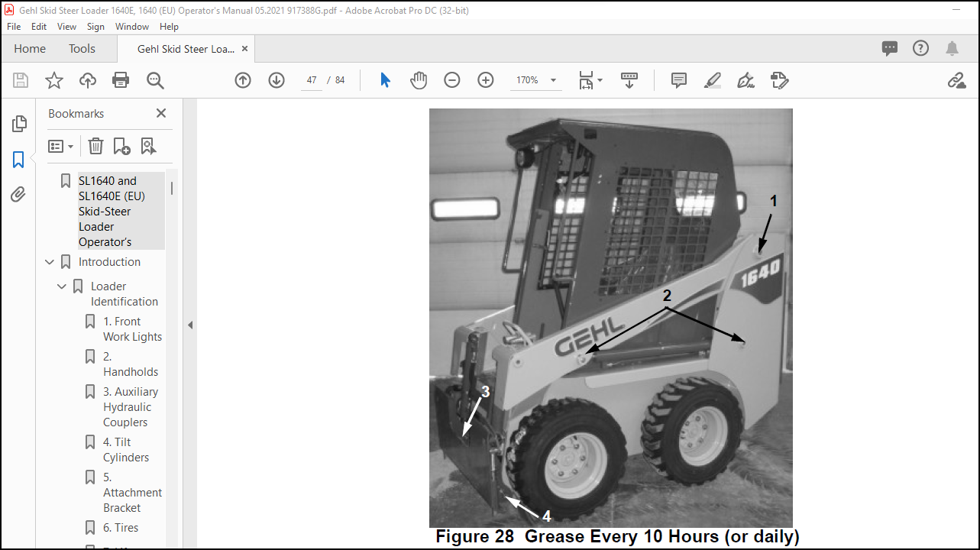Toggle the Bookmarks panel icon
Screen dimensions: 980x550
19,160
